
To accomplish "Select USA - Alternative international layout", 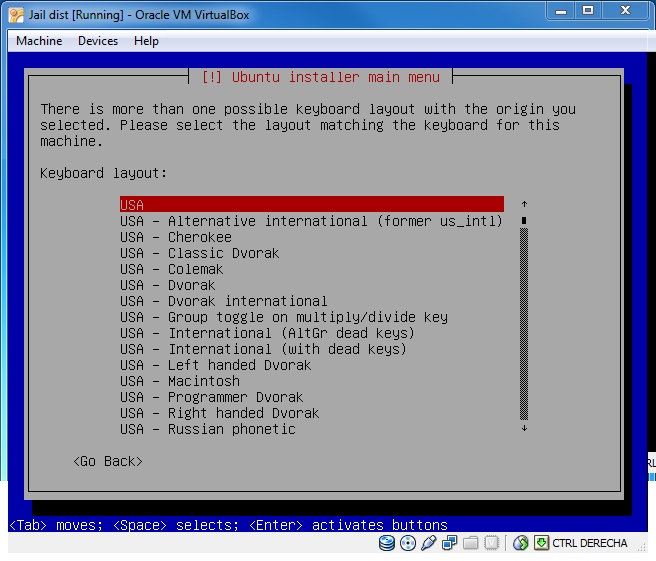I will pos(312,221).
